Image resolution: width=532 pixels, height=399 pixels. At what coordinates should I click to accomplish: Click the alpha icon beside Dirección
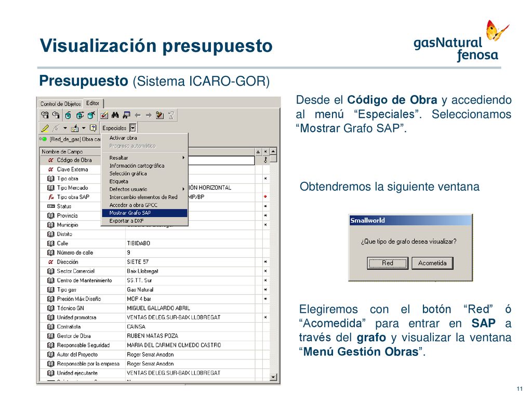(50, 262)
